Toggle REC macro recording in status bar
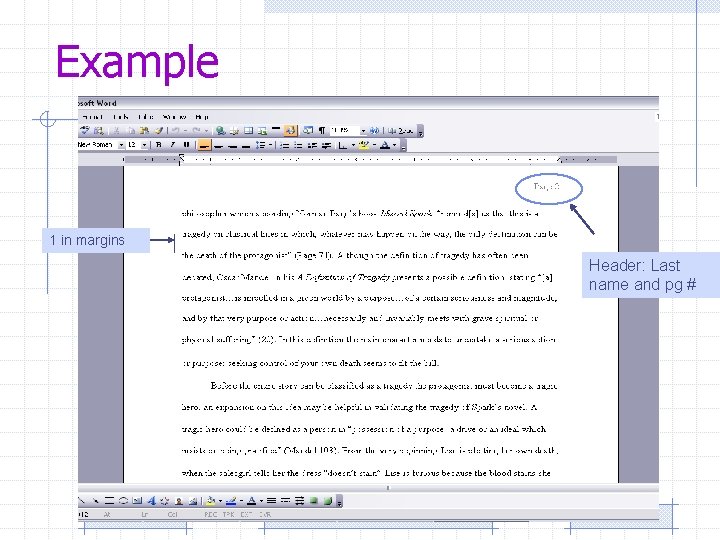 211,514
